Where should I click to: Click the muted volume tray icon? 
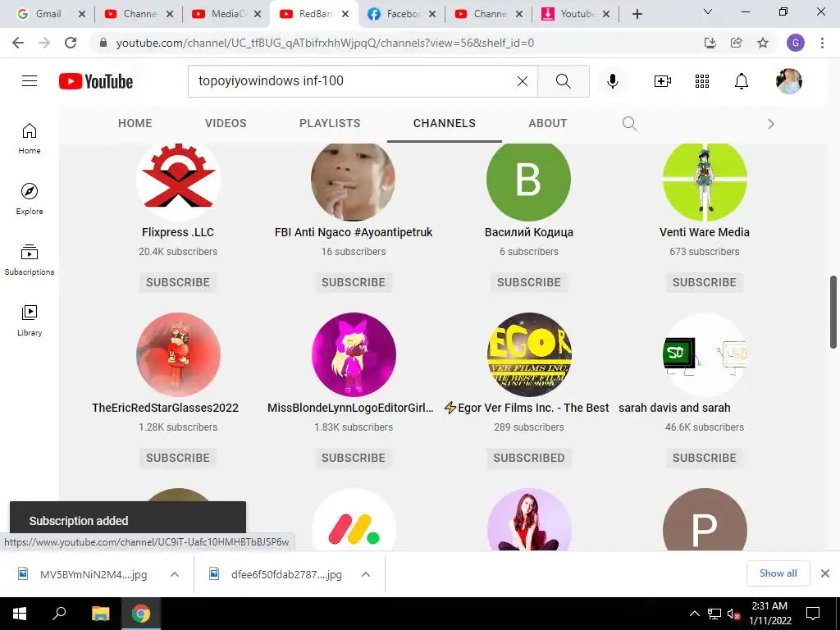(x=733, y=614)
